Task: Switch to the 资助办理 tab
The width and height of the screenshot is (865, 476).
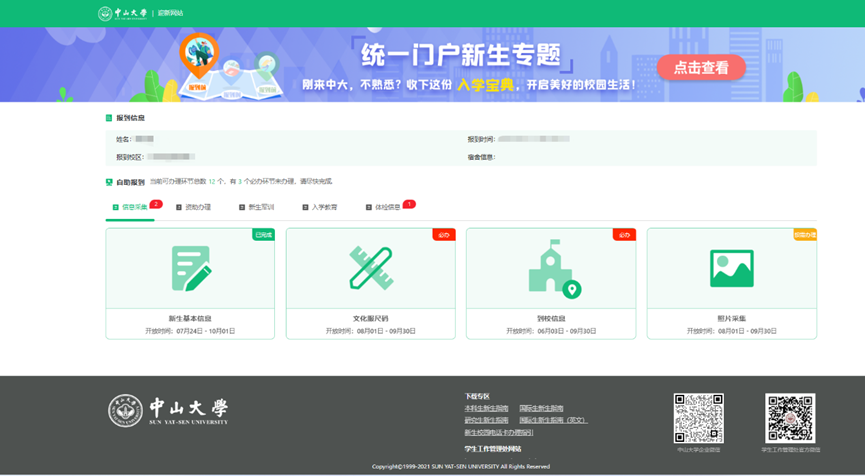Action: point(193,207)
